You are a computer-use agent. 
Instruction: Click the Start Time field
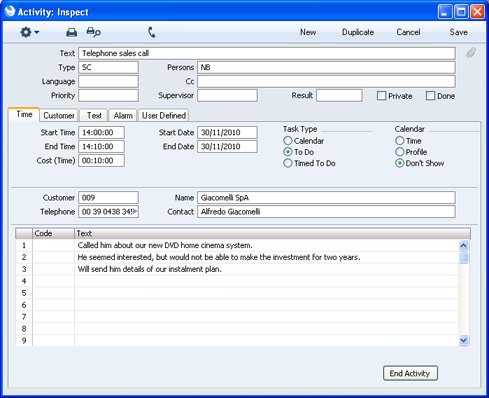click(x=101, y=132)
